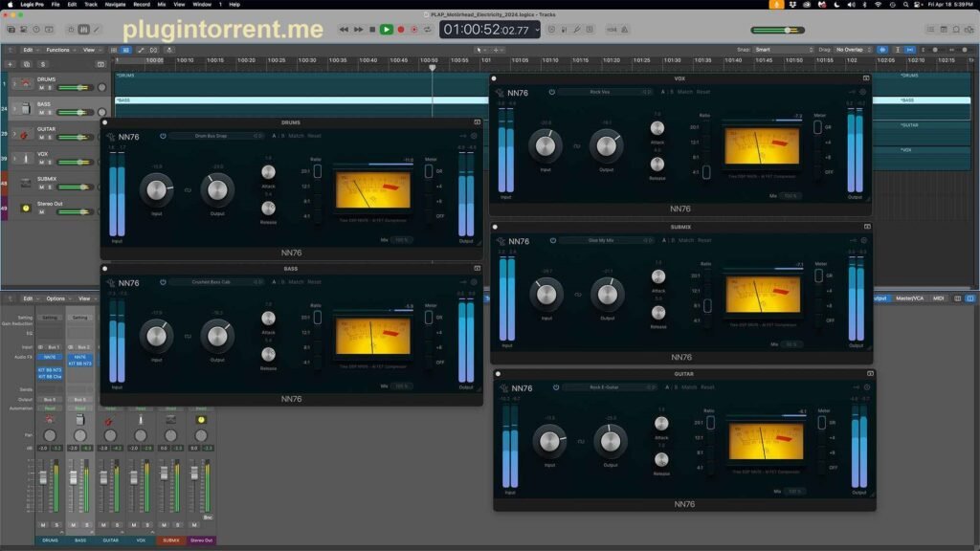Open the Record menu in the menu bar
Viewport: 980px width, 551px height.
point(142,5)
